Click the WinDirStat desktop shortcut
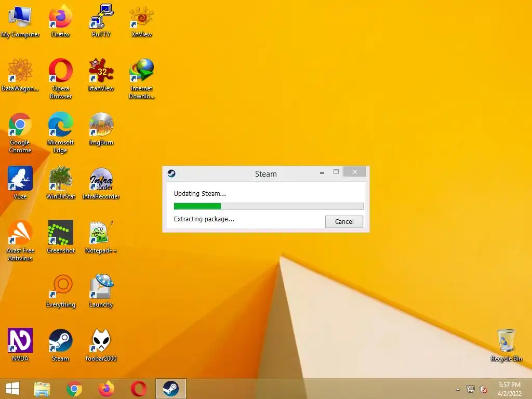532x399 pixels. click(x=60, y=182)
